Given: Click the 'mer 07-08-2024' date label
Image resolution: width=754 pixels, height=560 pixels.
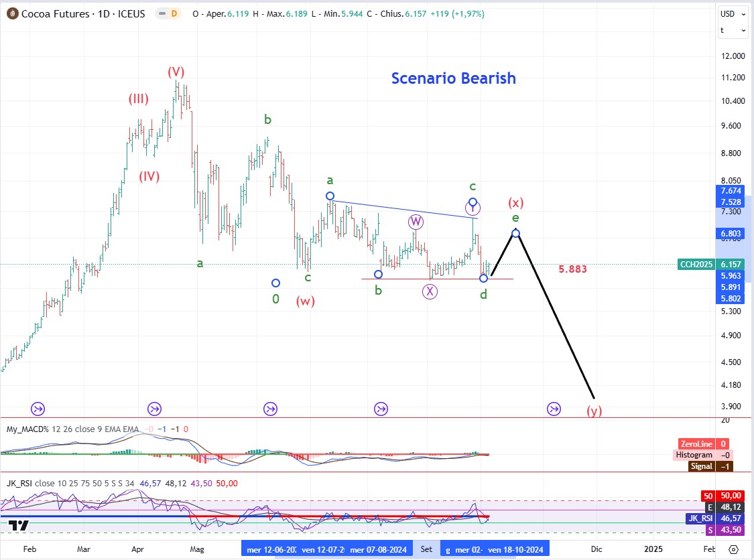Looking at the screenshot, I should tap(379, 549).
